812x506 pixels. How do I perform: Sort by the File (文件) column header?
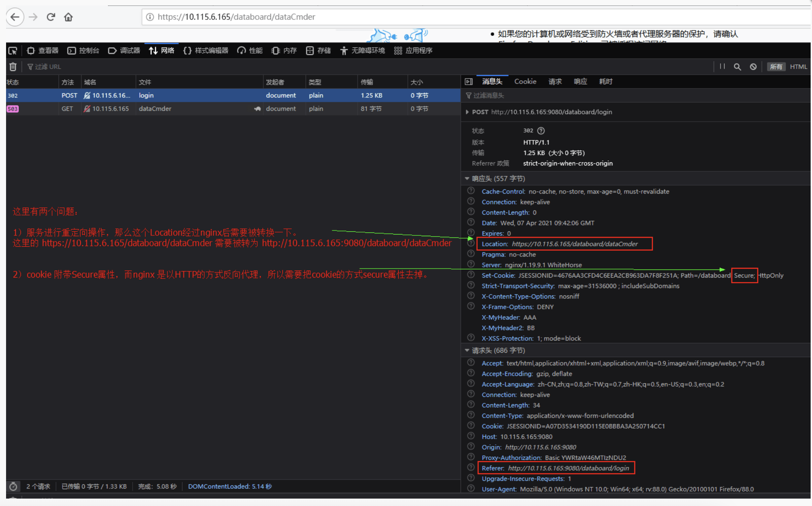pos(200,82)
